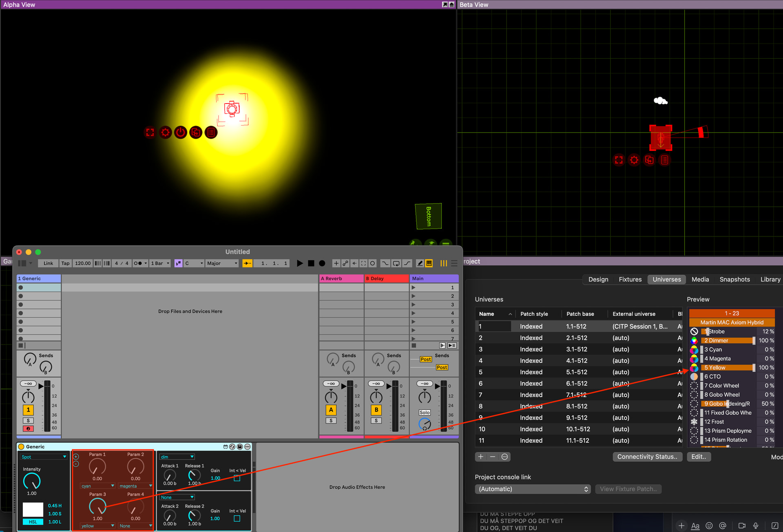Click the Stop button in transport
The image size is (783, 532).
coord(311,263)
